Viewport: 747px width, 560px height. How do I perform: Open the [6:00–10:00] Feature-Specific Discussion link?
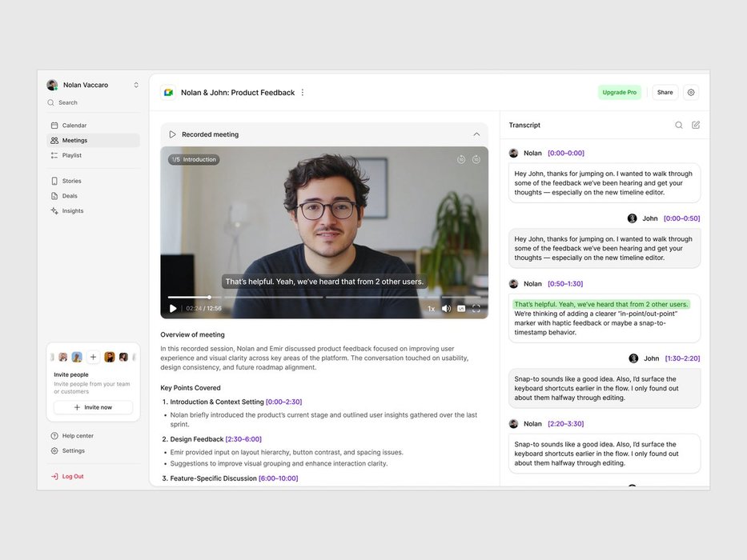pos(278,478)
